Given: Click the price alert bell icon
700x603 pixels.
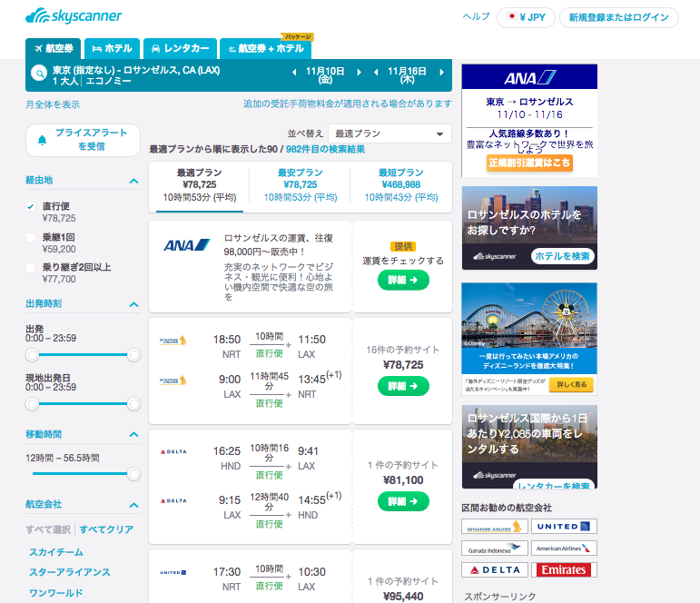Looking at the screenshot, I should [x=42, y=140].
